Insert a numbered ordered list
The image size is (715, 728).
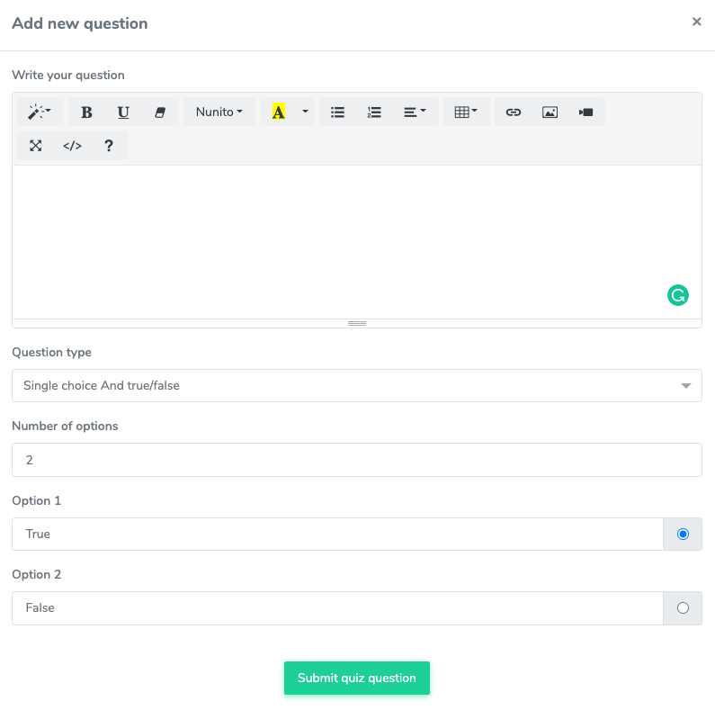(x=374, y=112)
